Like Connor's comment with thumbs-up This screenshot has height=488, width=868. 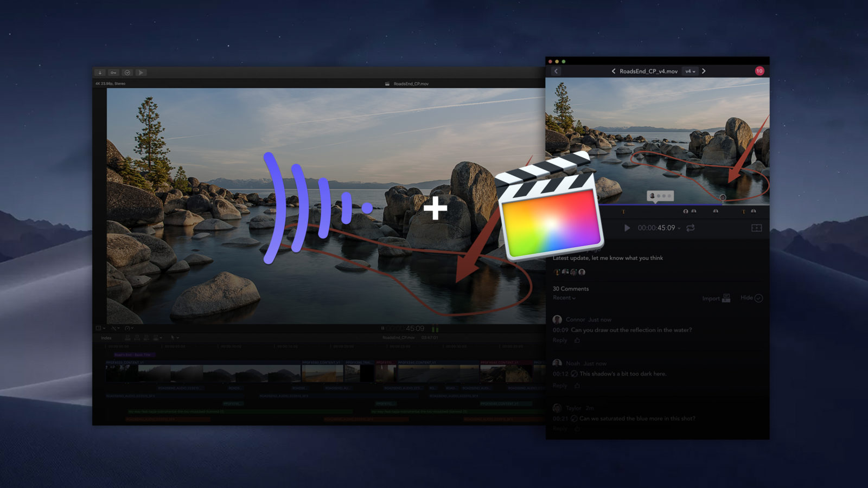[577, 341]
